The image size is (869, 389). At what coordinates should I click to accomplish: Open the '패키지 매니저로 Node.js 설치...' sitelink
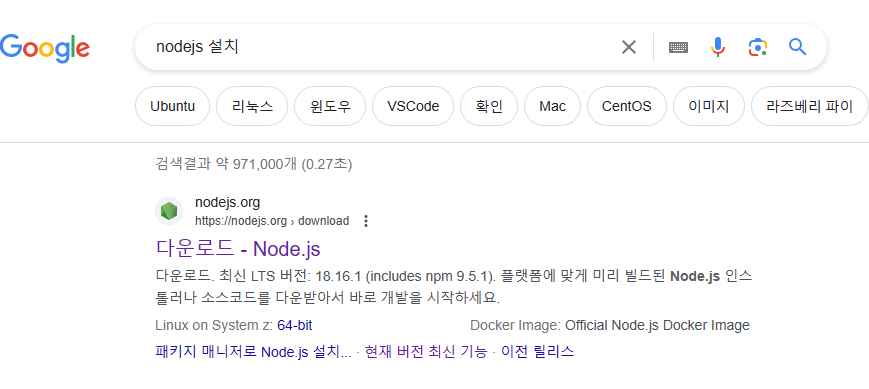point(254,352)
